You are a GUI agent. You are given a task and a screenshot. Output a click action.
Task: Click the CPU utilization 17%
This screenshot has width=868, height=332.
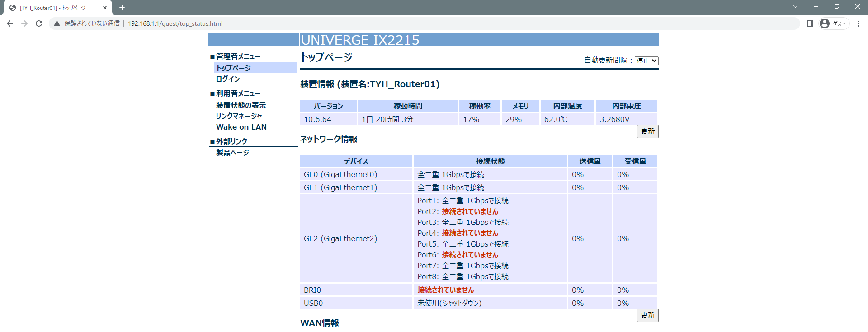pyautogui.click(x=471, y=119)
